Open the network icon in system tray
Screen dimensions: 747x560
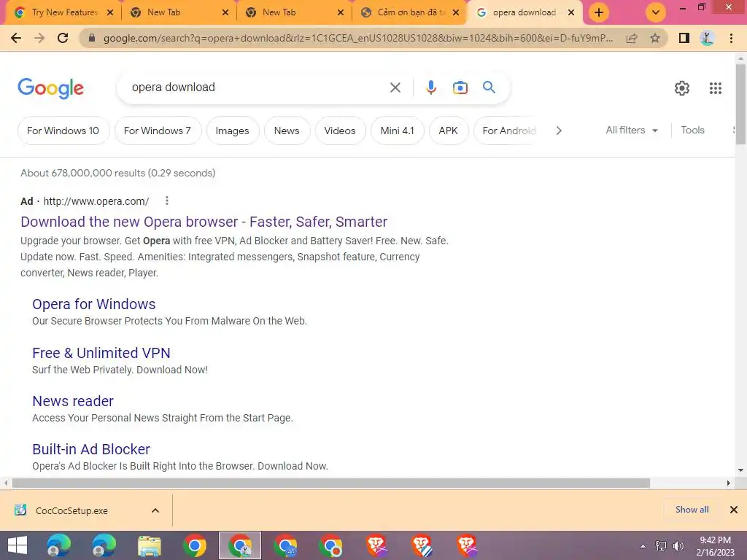(661, 546)
